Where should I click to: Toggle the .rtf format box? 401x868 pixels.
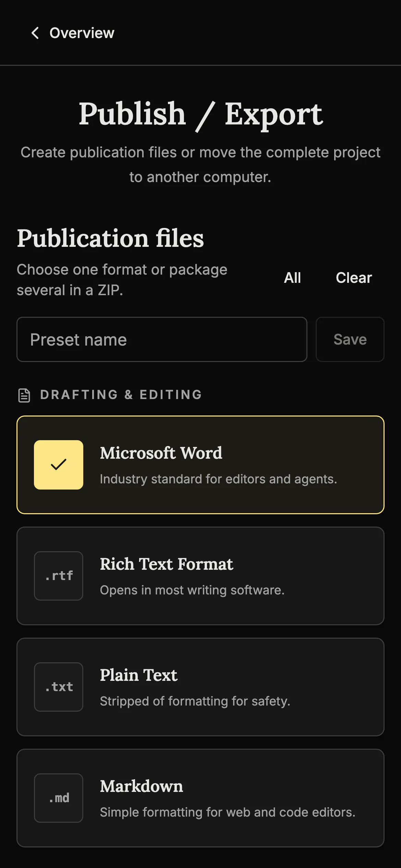click(x=59, y=576)
